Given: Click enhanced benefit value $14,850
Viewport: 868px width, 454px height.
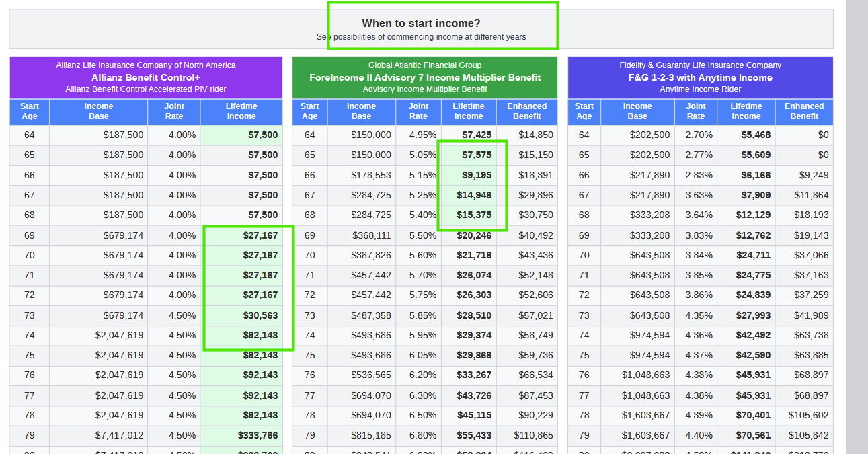Looking at the screenshot, I should pos(536,135).
